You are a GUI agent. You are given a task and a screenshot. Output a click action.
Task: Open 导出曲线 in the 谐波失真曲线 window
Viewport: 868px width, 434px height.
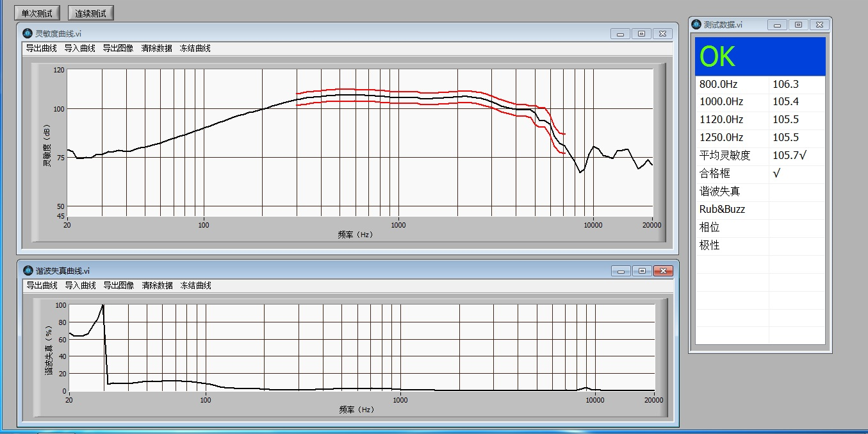42,285
